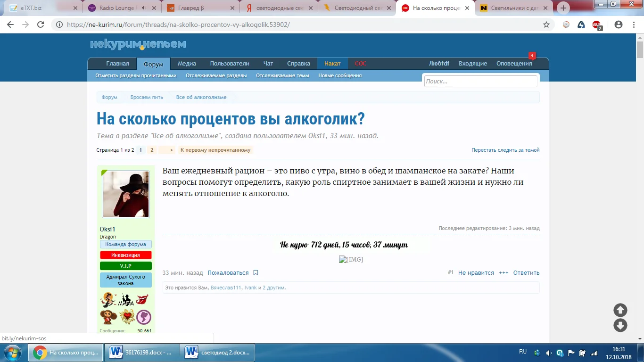This screenshot has height=362, width=644.
Task: Click the Не нравится toggle link
Action: coord(476,273)
